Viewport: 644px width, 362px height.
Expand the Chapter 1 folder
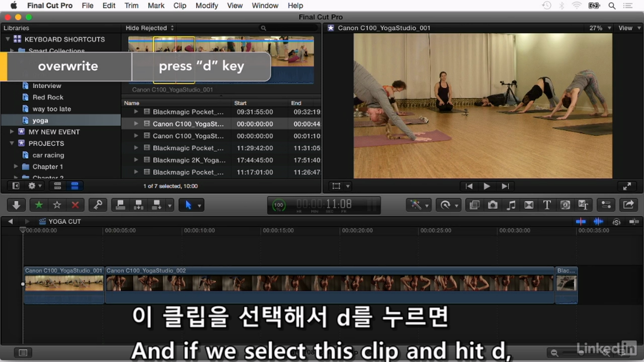(x=16, y=166)
